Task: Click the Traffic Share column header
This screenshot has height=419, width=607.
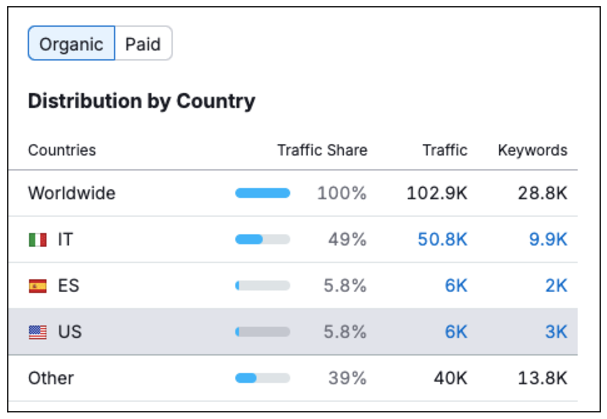Action: click(x=322, y=150)
